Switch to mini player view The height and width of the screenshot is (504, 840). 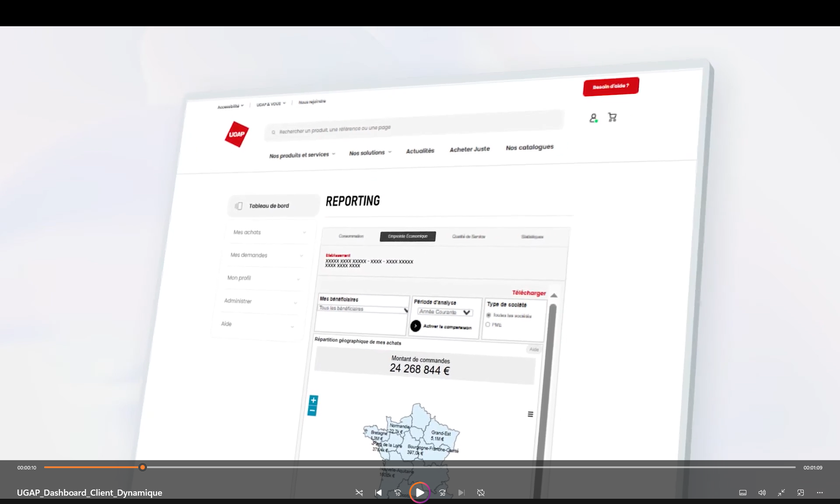point(801,493)
